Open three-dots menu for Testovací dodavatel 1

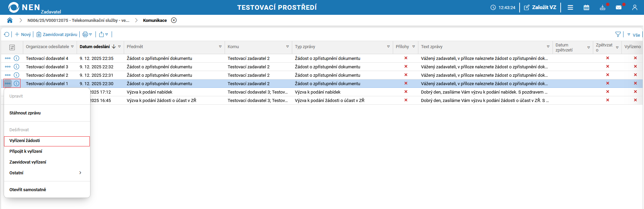pyautogui.click(x=8, y=83)
